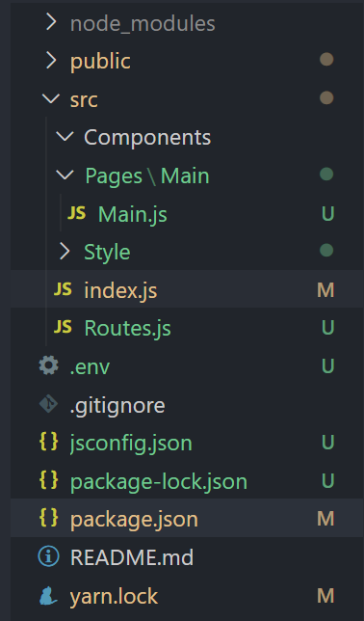Open the .env file
This screenshot has width=364, height=621.
(x=90, y=367)
